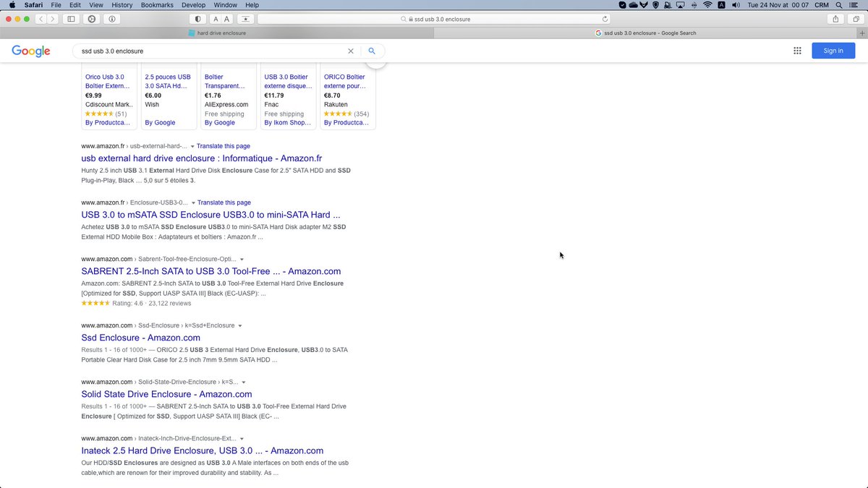Increase text size with large A
The width and height of the screenshot is (868, 488).
pos(227,19)
